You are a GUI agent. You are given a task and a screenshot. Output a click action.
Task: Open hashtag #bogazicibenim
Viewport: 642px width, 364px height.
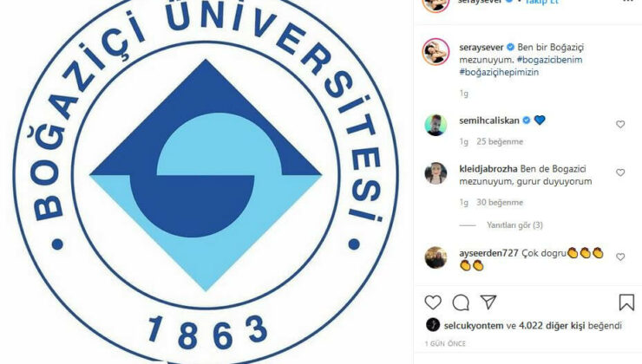(549, 60)
